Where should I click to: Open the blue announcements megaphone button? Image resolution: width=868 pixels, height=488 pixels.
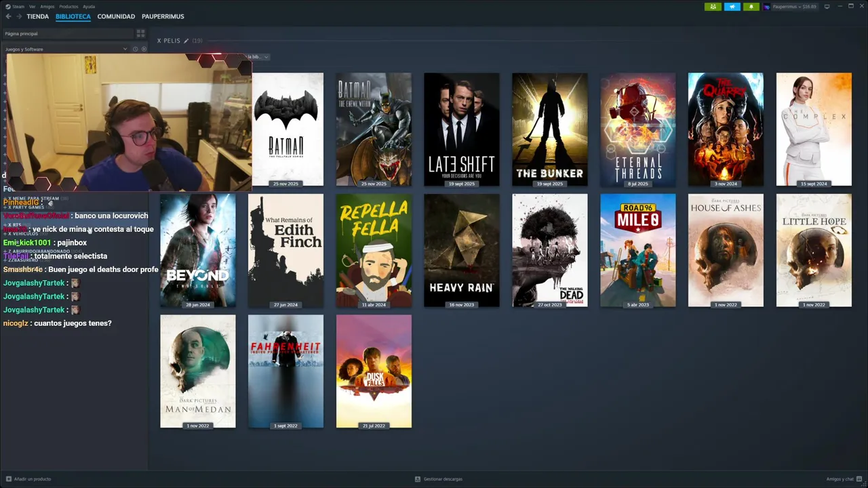click(732, 7)
